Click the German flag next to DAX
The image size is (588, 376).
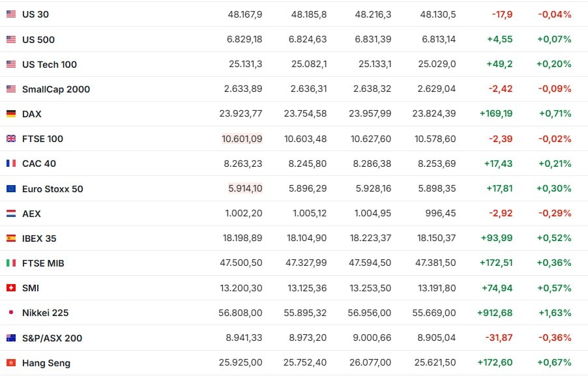tap(11, 114)
